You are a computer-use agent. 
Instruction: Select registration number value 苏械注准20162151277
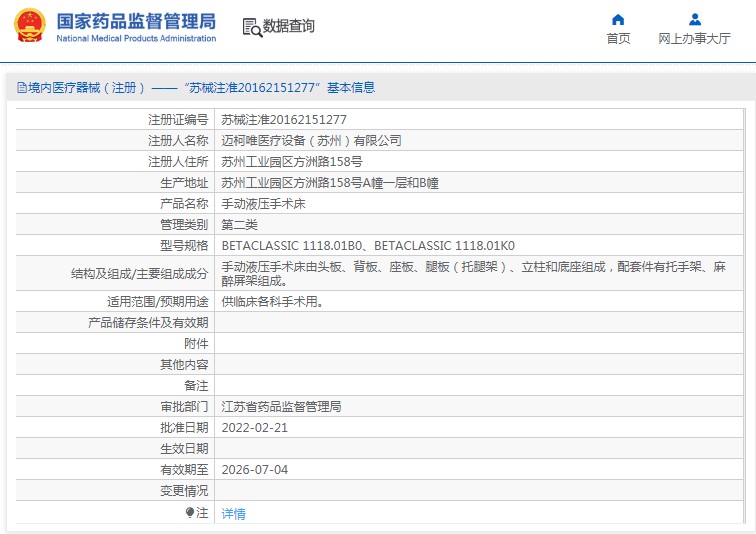[284, 120]
